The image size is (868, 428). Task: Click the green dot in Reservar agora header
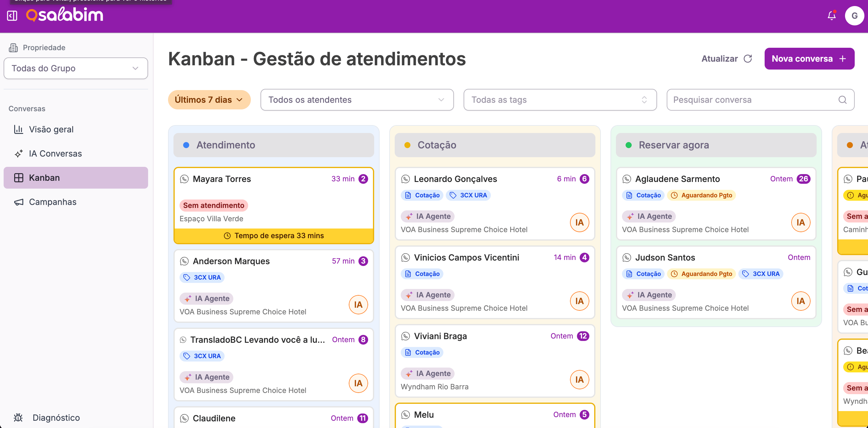tap(628, 145)
